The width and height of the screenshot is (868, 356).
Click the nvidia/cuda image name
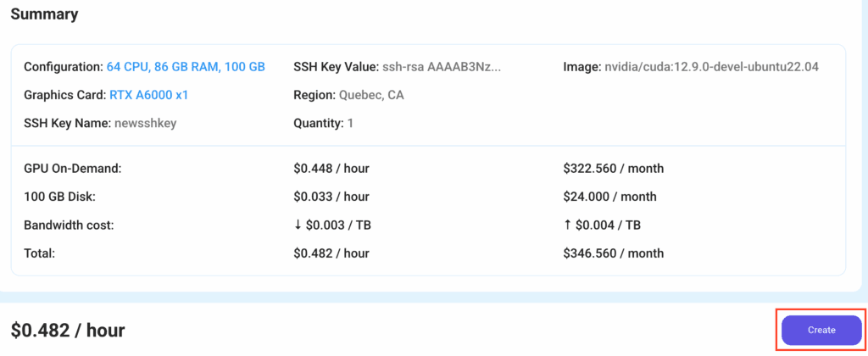712,67
